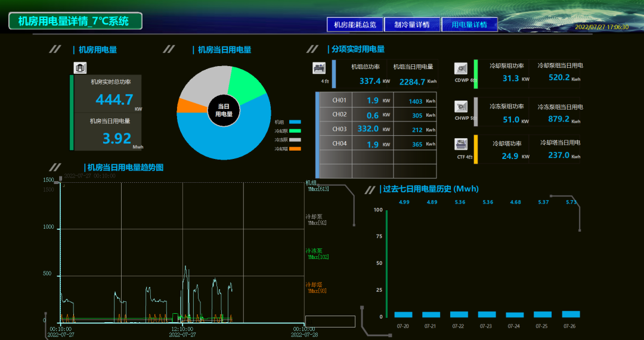The image size is (644, 340).
Task: Click the green 冷却泵 legend swatch
Action: [295, 130]
